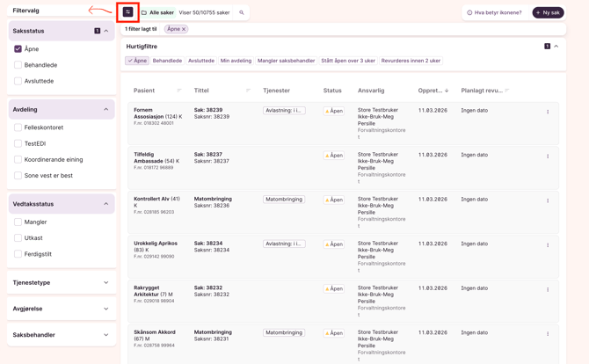Image resolution: width=589 pixels, height=364 pixels.
Task: Sort by Opprettet column arrow
Action: tap(447, 91)
